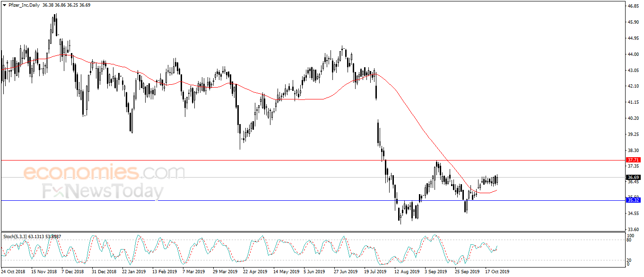Select the black horizontal support line
Image resolution: width=644 pixels, height=277 pixels.
coord(312,200)
